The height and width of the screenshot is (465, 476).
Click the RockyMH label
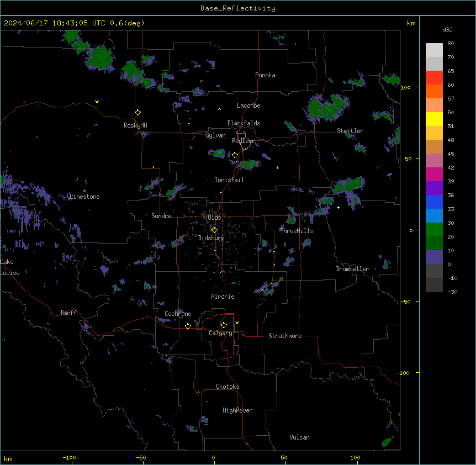135,125
